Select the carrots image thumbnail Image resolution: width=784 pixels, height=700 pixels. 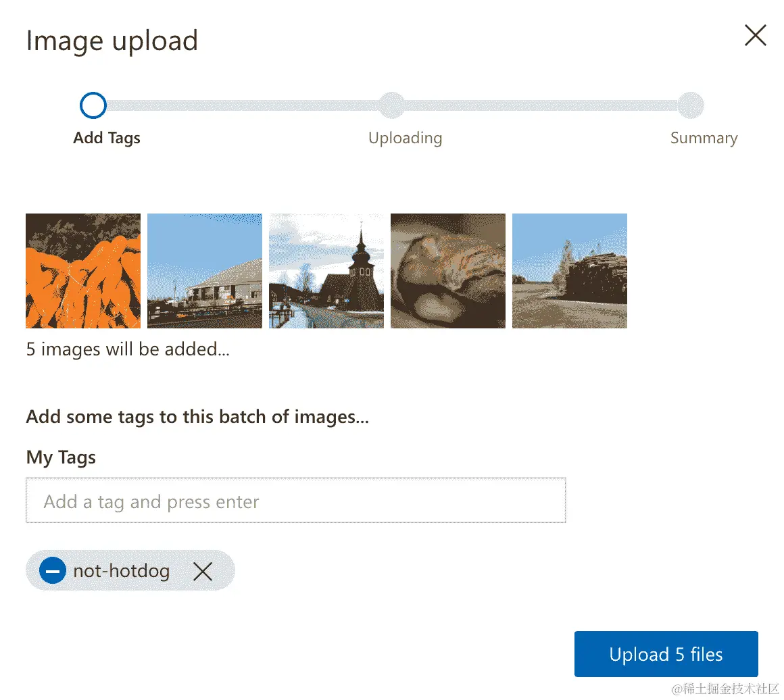pyautogui.click(x=83, y=271)
